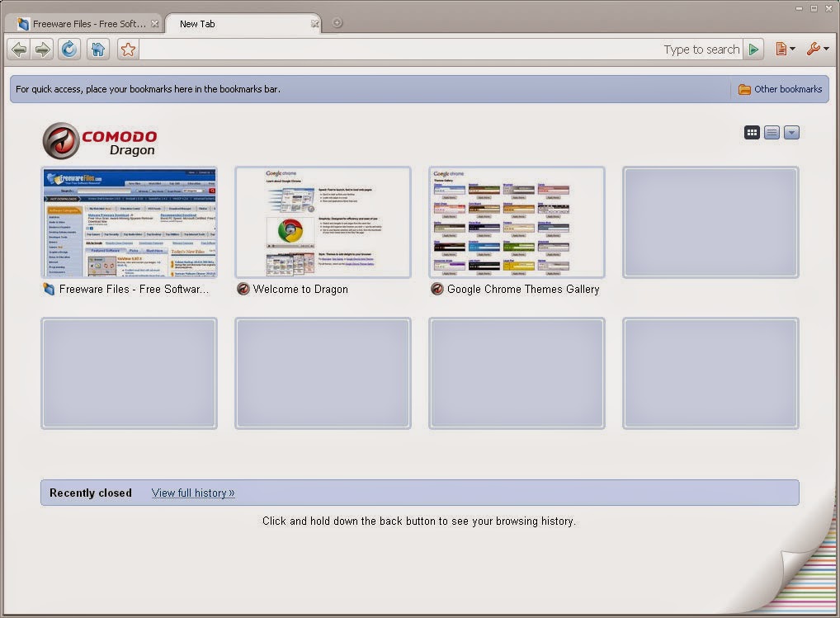Switch to list view
840x618 pixels.
point(772,132)
